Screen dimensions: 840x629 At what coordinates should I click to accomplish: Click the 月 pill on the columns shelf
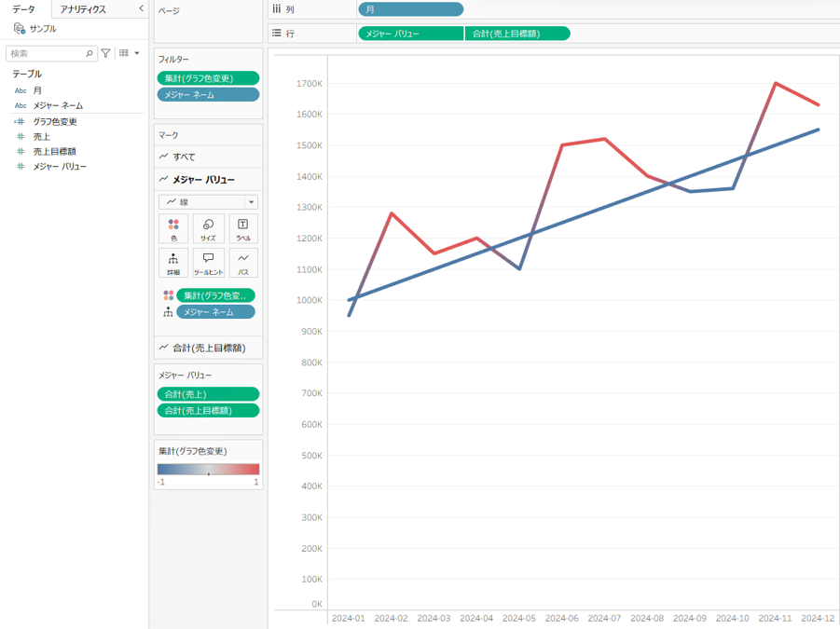tap(410, 9)
